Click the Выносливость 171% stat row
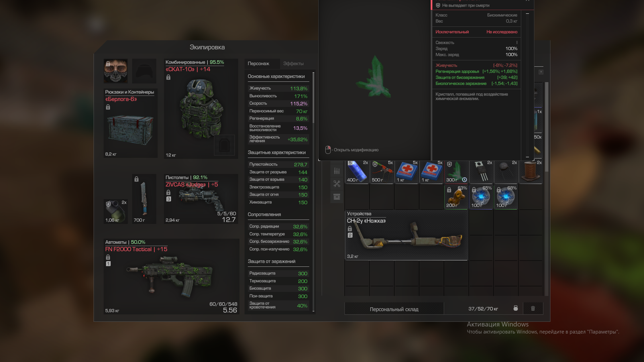Viewport: 644px width, 362px height. (278, 96)
